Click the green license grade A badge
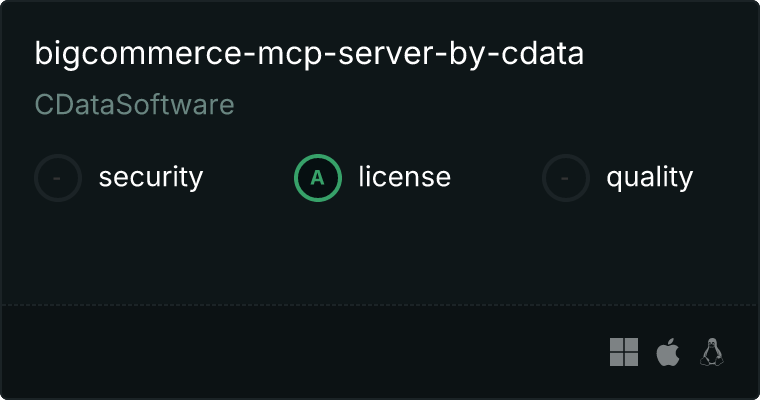 click(x=318, y=178)
